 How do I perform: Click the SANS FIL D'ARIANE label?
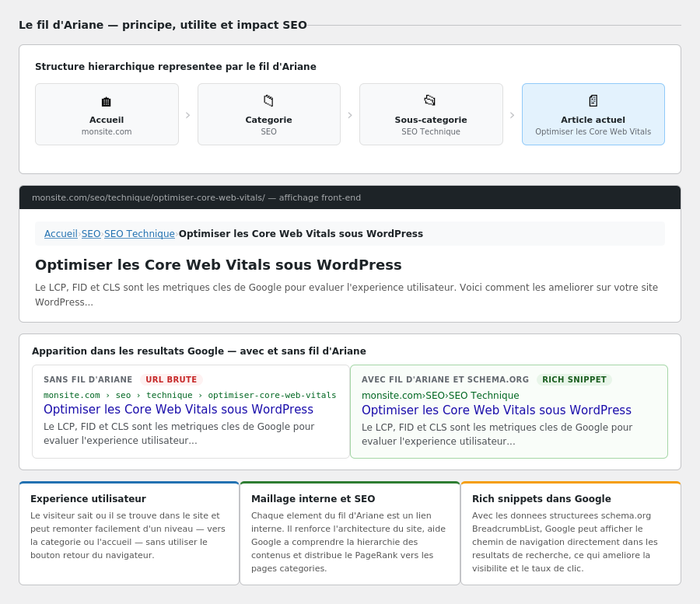tap(88, 379)
